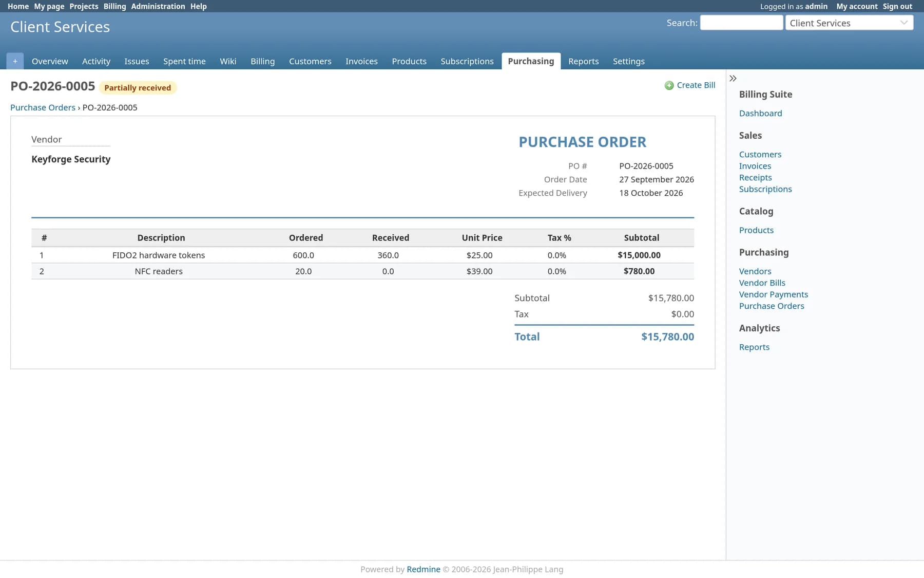
Task: Open Projects in top menu
Action: [x=84, y=6]
